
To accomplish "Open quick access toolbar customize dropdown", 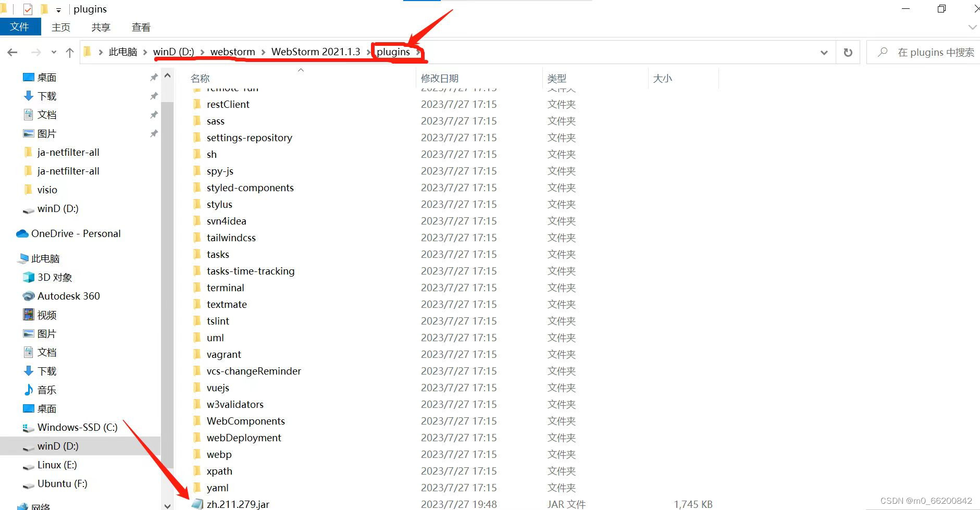I will (58, 9).
